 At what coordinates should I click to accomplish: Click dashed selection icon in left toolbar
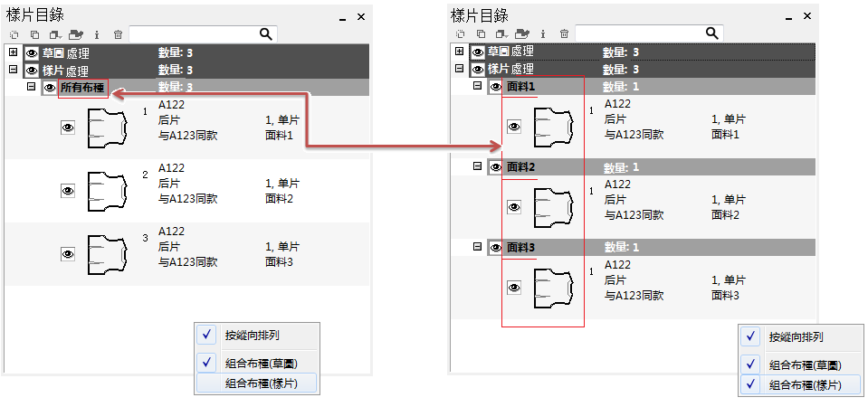tap(13, 34)
